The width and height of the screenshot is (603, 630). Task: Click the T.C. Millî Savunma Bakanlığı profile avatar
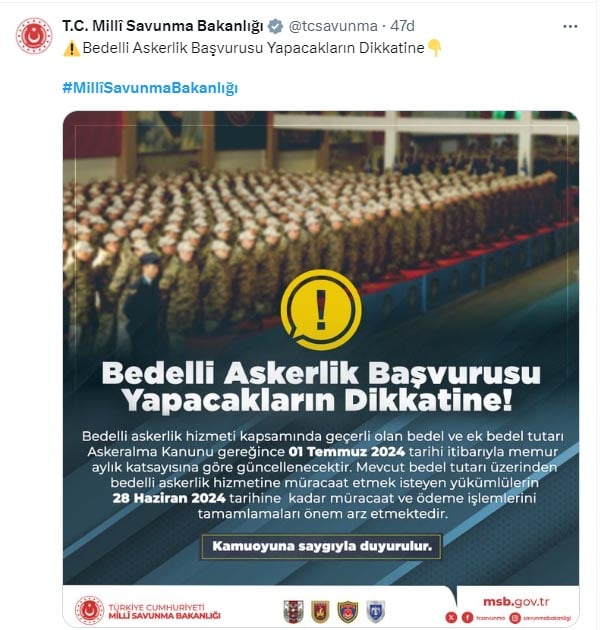point(34,35)
